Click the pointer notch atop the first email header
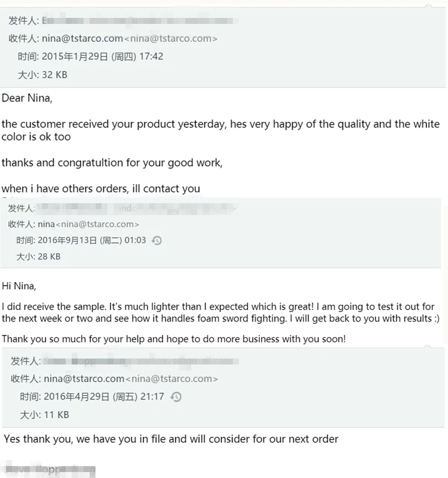Image resolution: width=448 pixels, height=478 pixels. (428, 5)
